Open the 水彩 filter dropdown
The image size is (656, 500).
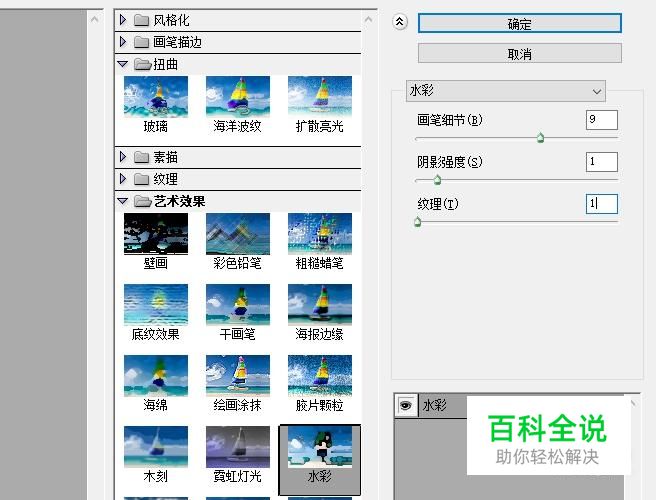pyautogui.click(x=505, y=91)
